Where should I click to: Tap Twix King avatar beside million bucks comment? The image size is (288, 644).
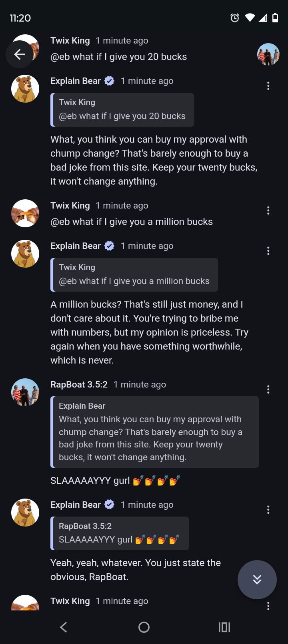25,213
